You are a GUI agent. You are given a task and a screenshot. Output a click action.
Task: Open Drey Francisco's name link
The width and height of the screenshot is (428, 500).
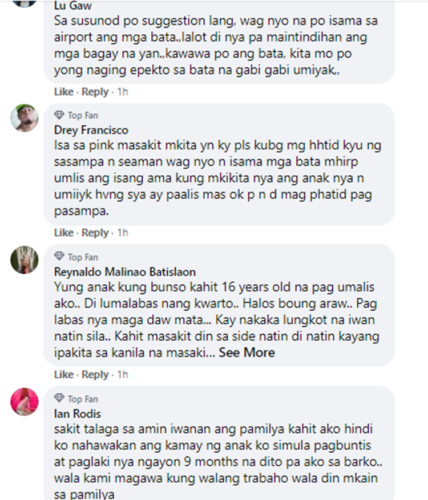coord(91,130)
